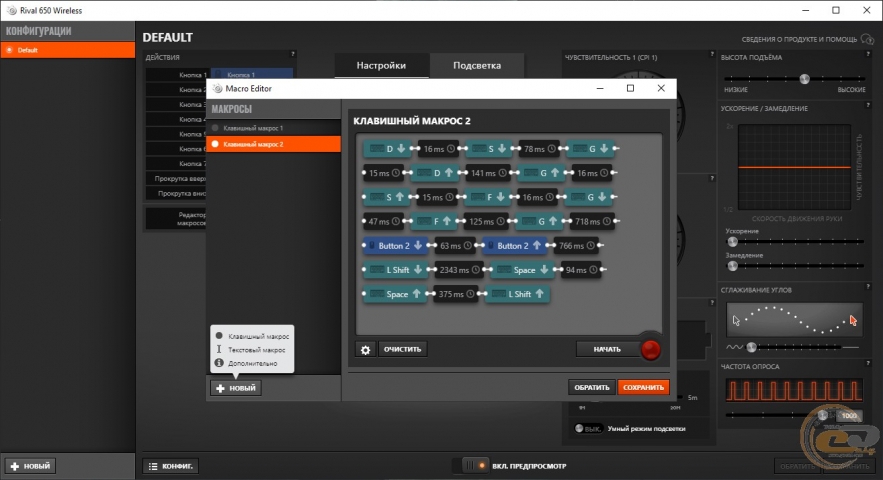Open product info and help icon
The height and width of the screenshot is (480, 883).
pyautogui.click(x=867, y=39)
